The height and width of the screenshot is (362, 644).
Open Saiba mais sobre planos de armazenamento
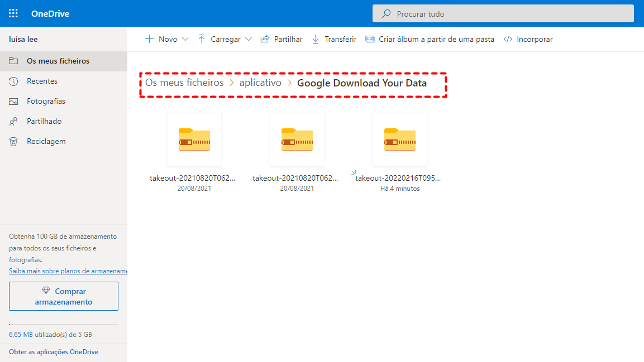(x=68, y=271)
